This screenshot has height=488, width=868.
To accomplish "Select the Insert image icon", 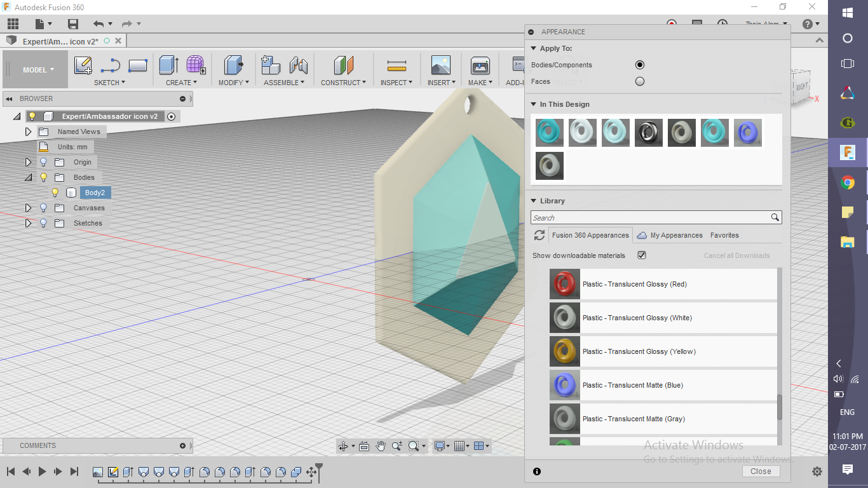I will 440,65.
